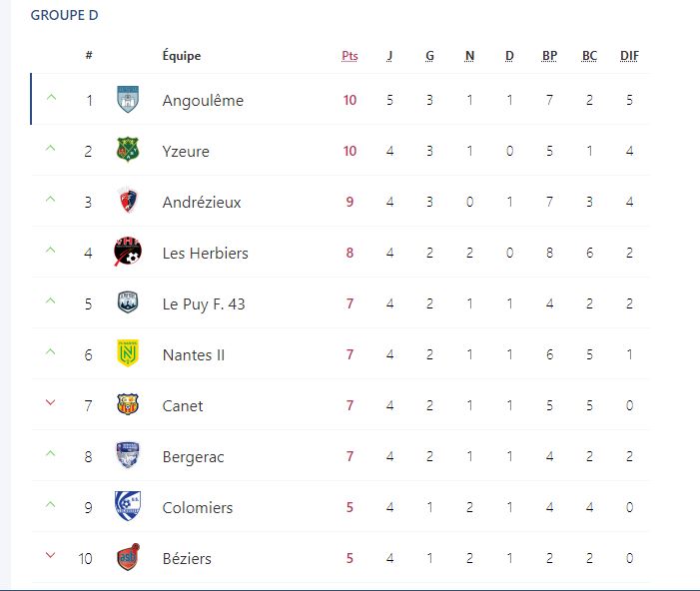700x591 pixels.
Task: Click the BP column header
Action: [x=549, y=56]
